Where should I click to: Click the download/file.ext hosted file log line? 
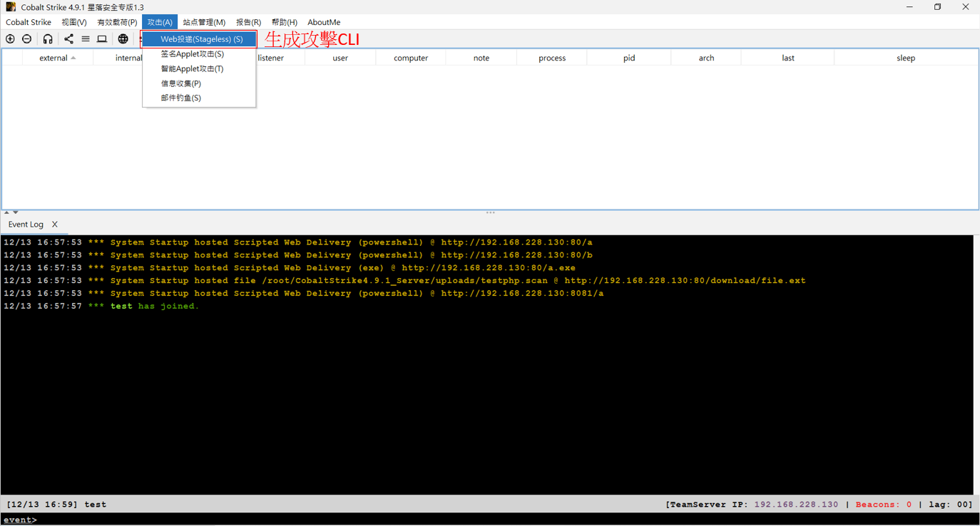coord(404,281)
